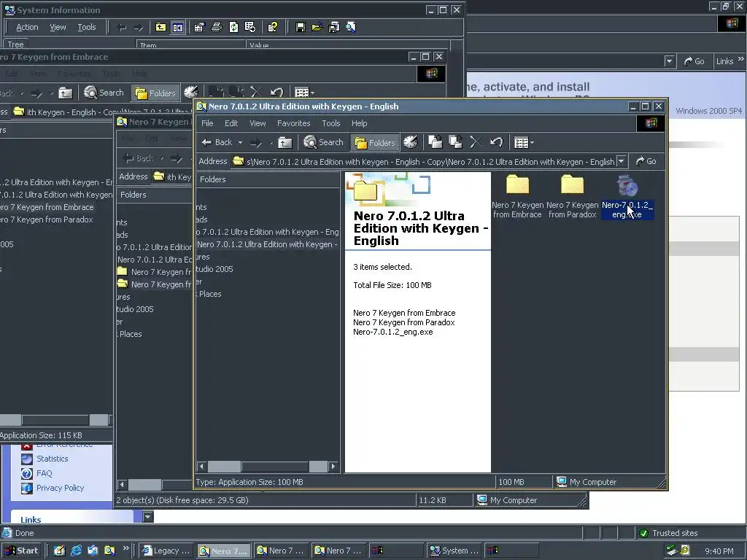Select Nero 7 Keygen from Paradox folder icon

(572, 184)
